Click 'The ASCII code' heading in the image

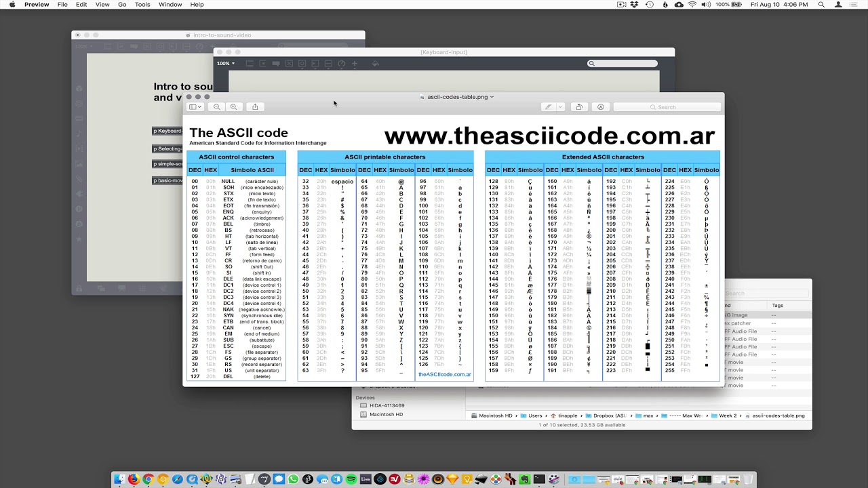(x=239, y=133)
